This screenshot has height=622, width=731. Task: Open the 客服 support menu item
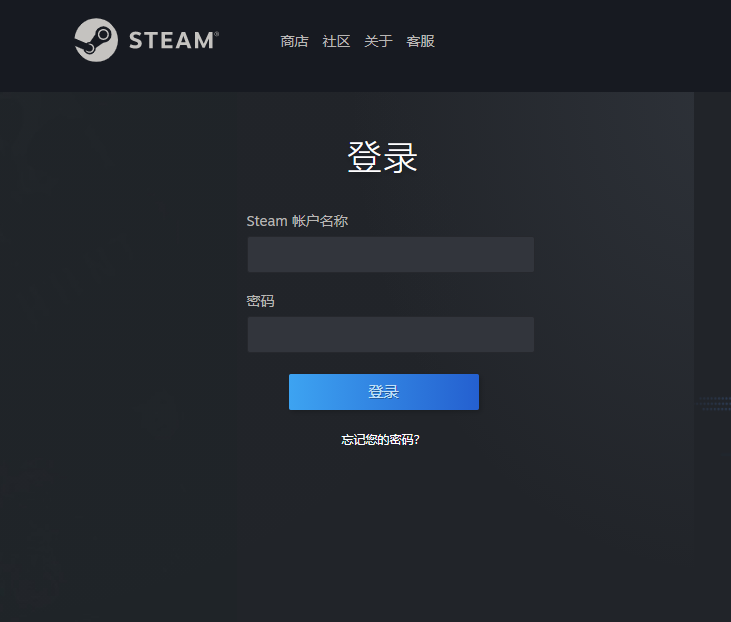point(421,41)
